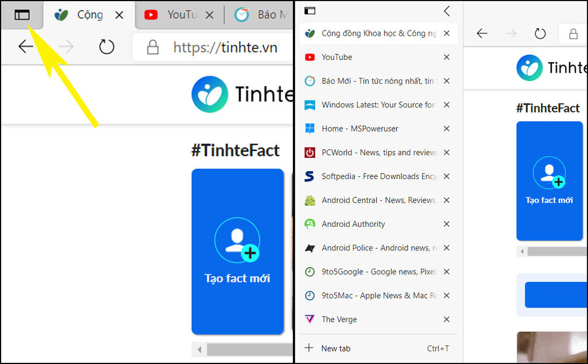Switch to Báo Mới tab in top strip

(x=260, y=15)
